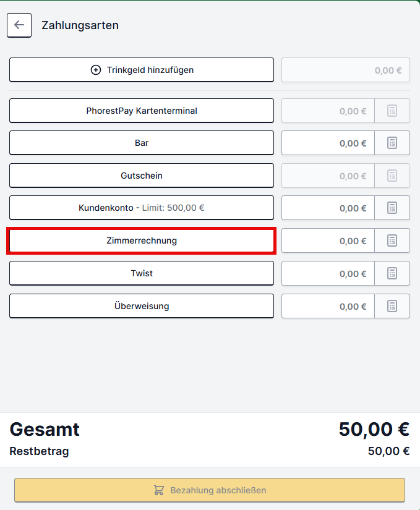Click the Zimmerrechnung amount field
The width and height of the screenshot is (420, 510).
[328, 240]
